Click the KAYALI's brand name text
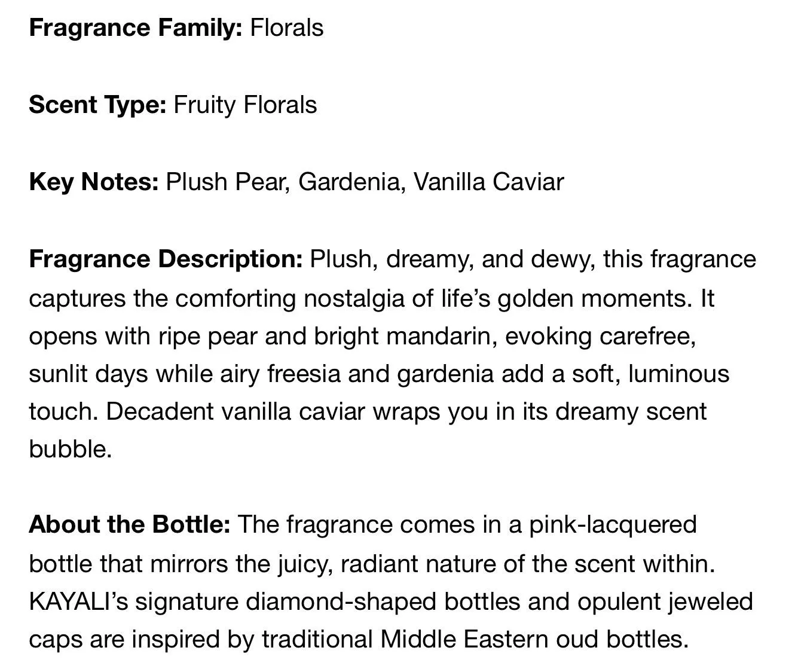This screenshot has width=789, height=672. pyautogui.click(x=78, y=601)
